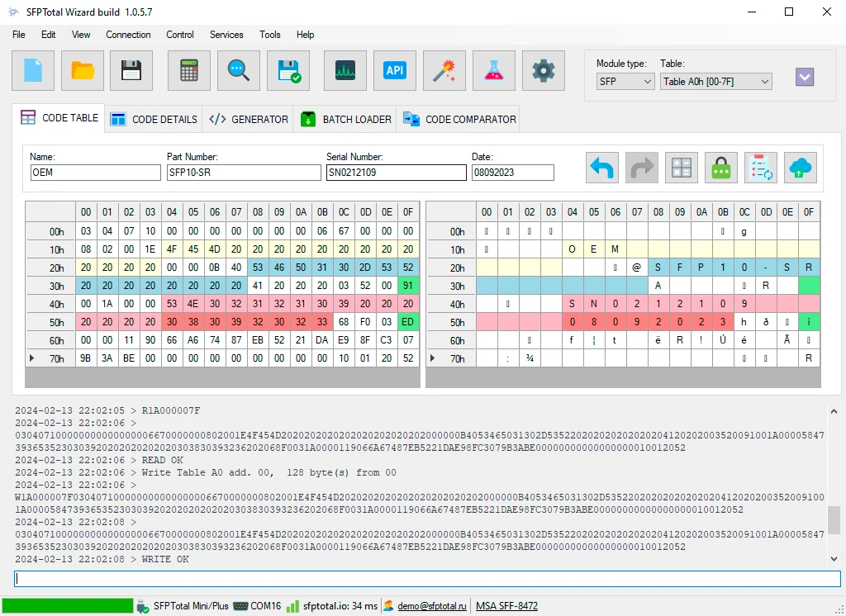Open the signal monitor graph icon
The width and height of the screenshot is (846, 616).
345,71
